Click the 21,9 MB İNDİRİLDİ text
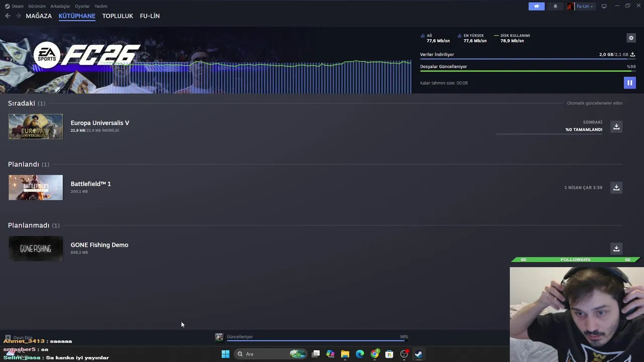Image resolution: width=644 pixels, height=362 pixels. pyautogui.click(x=95, y=131)
